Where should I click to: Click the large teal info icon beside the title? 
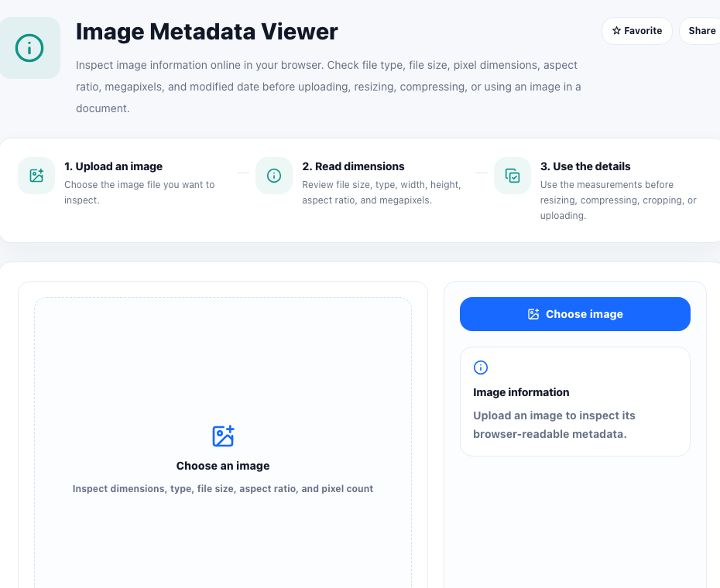[29, 48]
